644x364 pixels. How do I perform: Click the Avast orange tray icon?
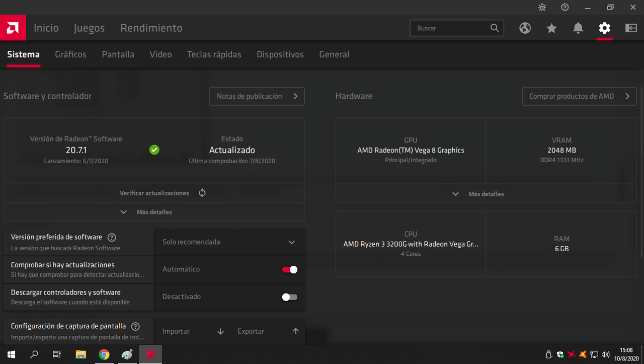point(583,354)
